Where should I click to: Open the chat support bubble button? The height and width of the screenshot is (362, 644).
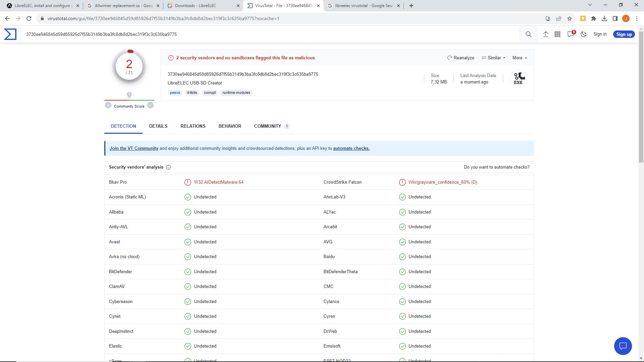click(623, 346)
